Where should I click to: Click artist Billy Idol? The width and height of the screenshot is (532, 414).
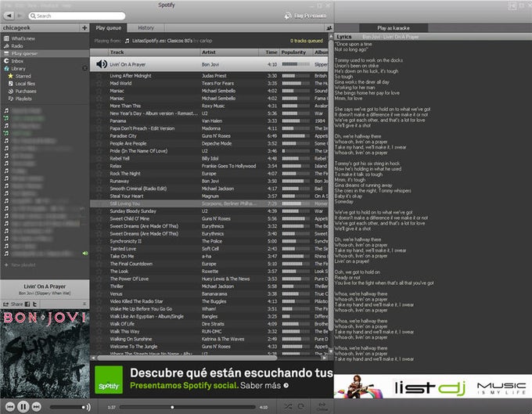[x=210, y=158]
